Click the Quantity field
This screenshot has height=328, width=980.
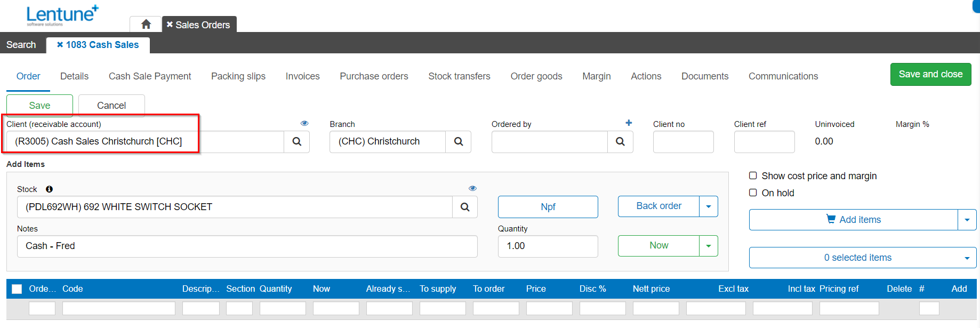(x=548, y=246)
